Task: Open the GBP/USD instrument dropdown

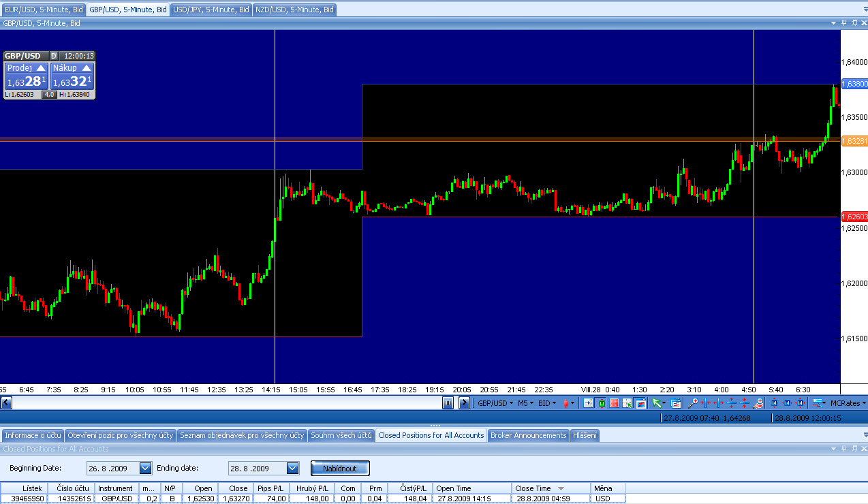Action: point(495,403)
